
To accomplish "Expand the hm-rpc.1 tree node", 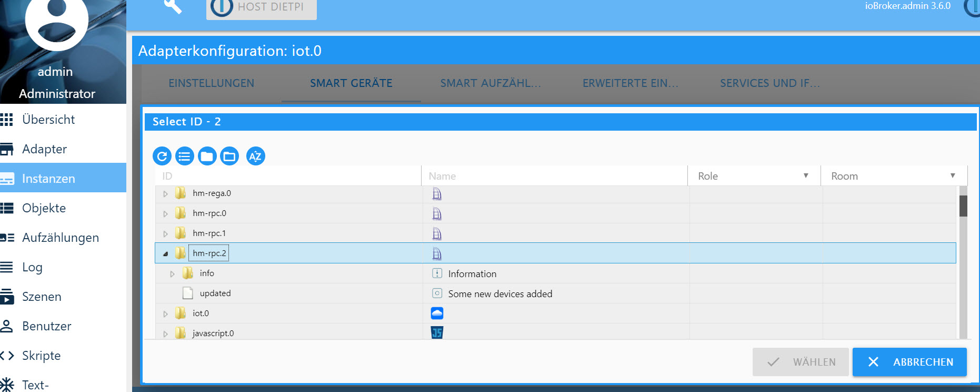I will [165, 234].
